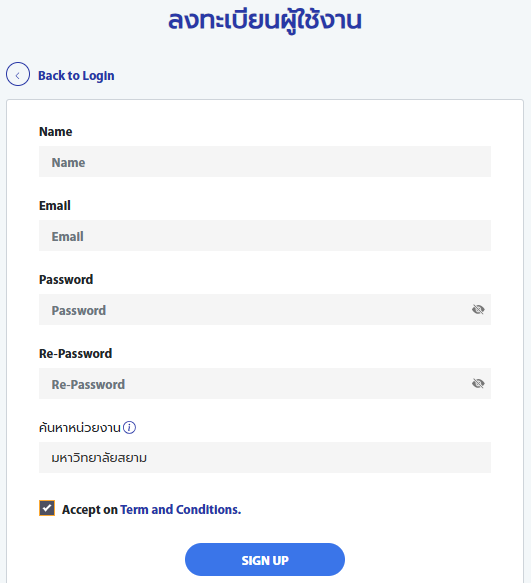Uncheck the Accept on Terms checkbox
This screenshot has width=531, height=583.
pos(47,508)
